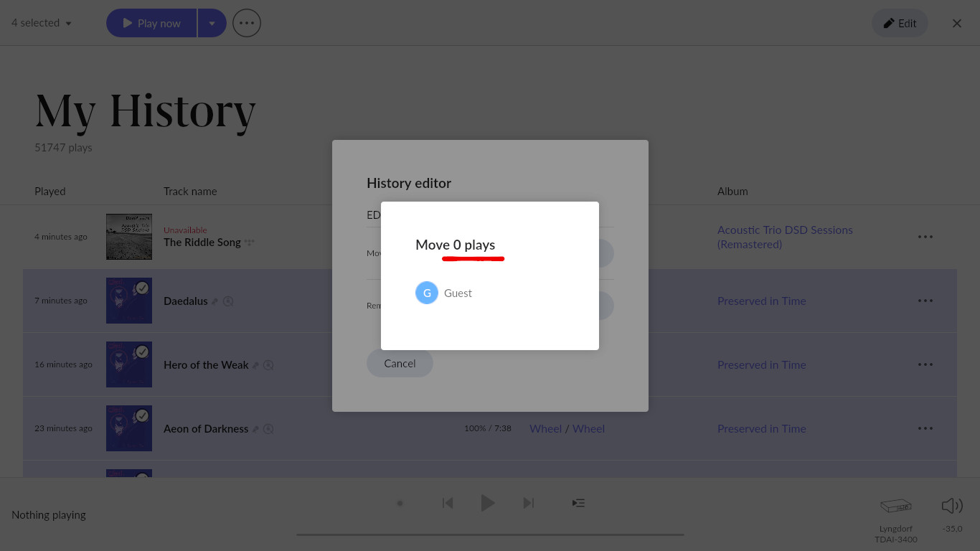Open the volume speaker icon

[952, 506]
